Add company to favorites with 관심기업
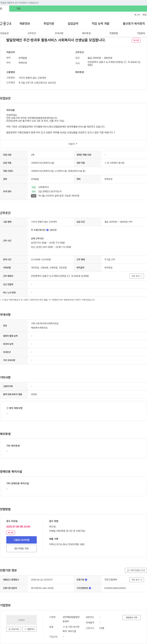Image resolution: width=147 pixels, height=644 pixels. click(13, 629)
